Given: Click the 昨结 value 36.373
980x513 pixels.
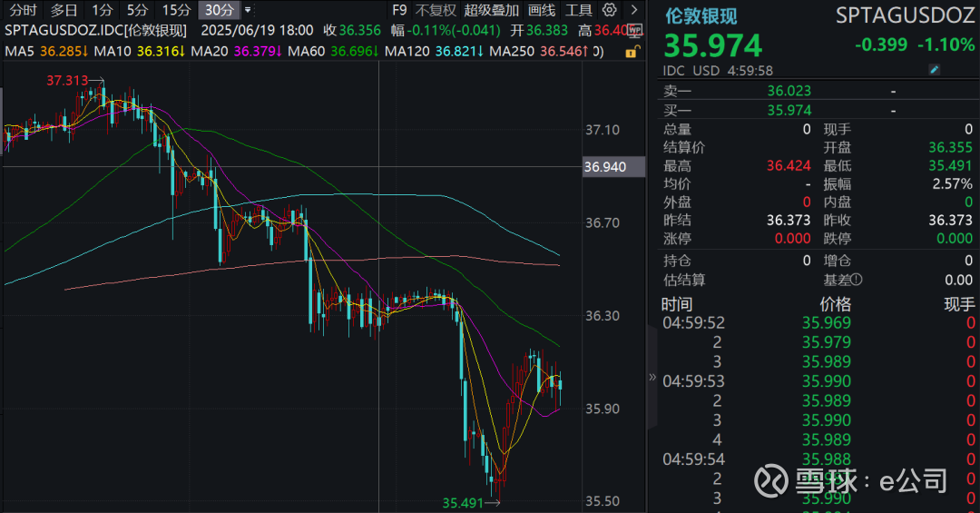Looking at the screenshot, I should coord(789,221).
